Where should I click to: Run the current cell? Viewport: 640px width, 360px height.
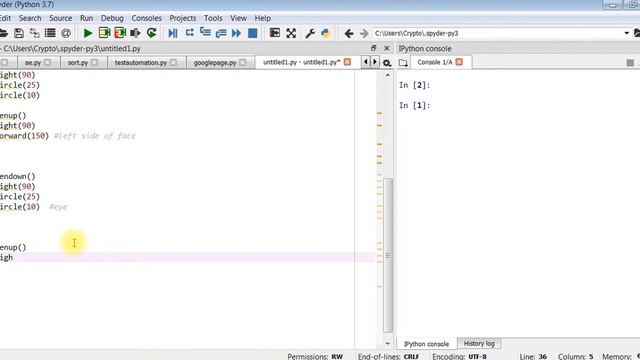tap(104, 33)
